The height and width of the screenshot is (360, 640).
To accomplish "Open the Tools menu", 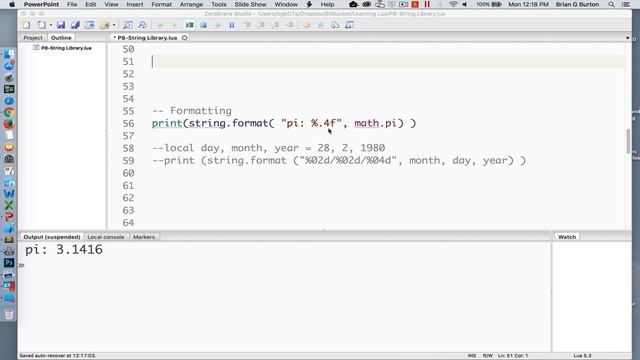I will pos(219,4).
